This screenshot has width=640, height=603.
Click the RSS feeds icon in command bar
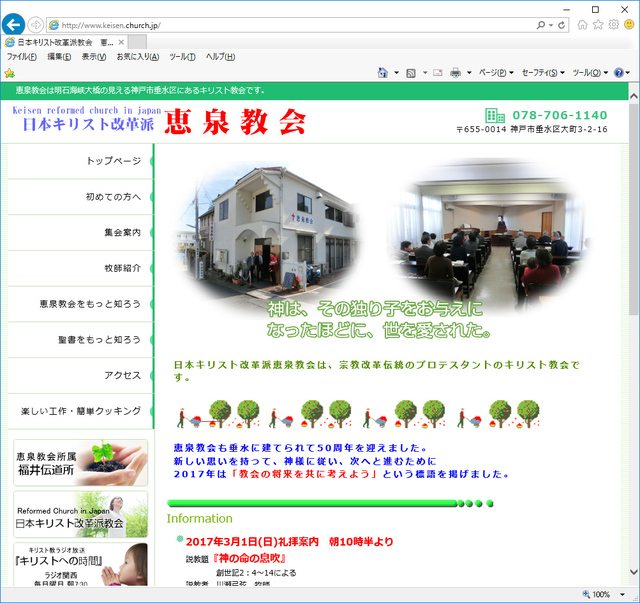click(x=410, y=73)
